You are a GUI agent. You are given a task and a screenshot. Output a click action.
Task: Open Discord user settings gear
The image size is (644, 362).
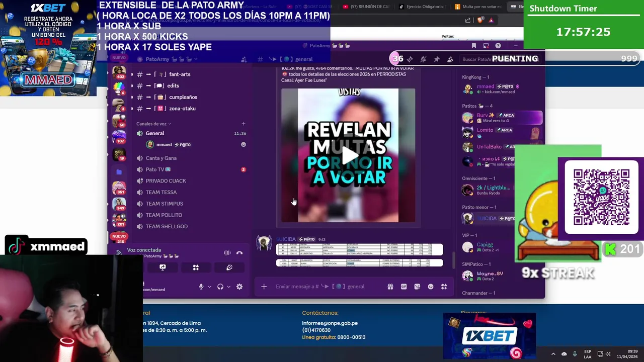point(239,287)
